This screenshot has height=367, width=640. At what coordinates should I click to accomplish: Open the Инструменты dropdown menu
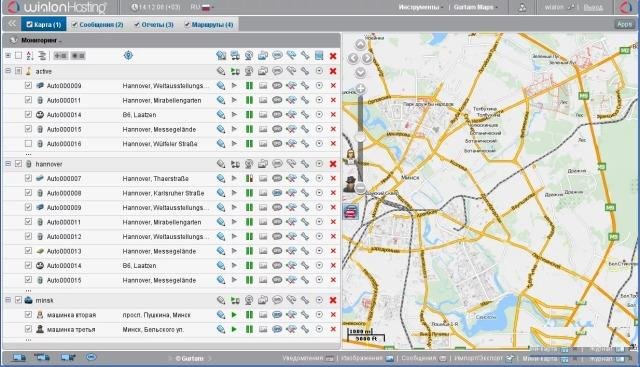[x=421, y=7]
